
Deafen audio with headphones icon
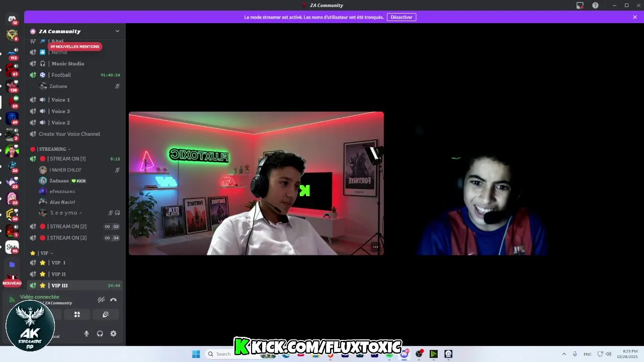pyautogui.click(x=100, y=333)
